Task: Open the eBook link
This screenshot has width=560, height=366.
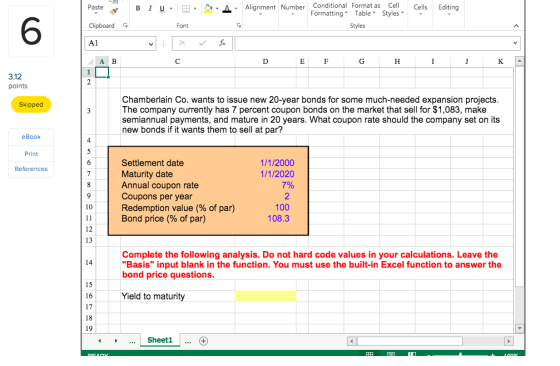Action: pyautogui.click(x=31, y=137)
